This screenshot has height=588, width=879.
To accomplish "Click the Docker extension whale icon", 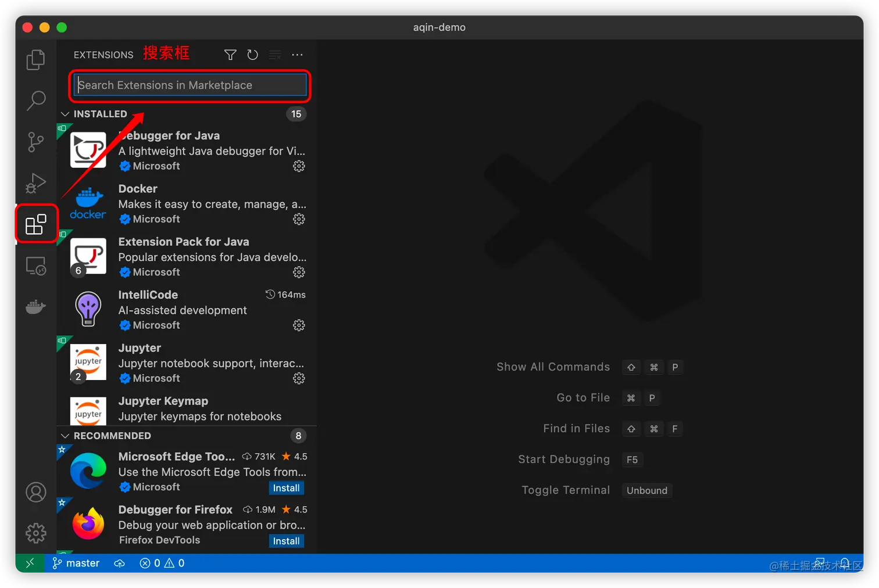I will pyautogui.click(x=88, y=203).
